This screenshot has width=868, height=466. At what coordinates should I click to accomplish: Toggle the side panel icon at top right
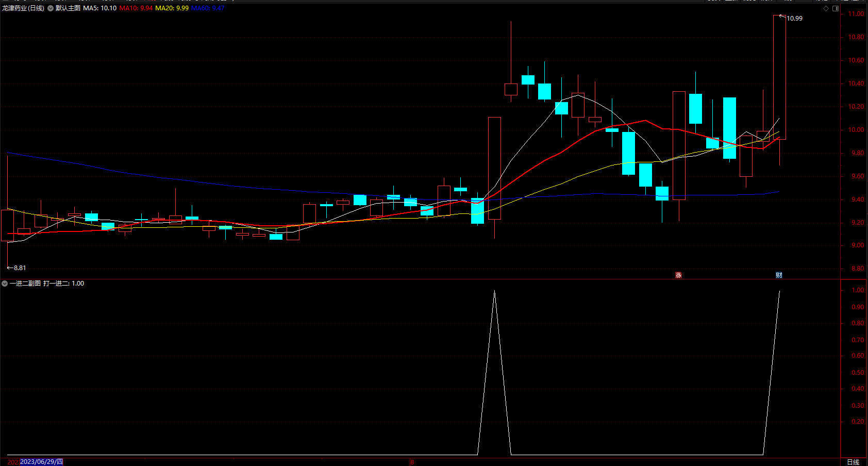(x=836, y=8)
